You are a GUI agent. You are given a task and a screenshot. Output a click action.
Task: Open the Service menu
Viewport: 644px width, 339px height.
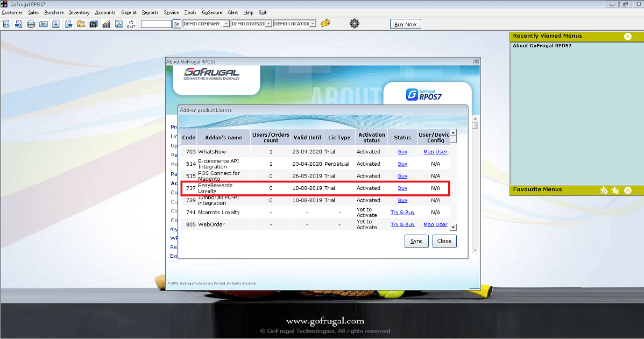point(171,12)
